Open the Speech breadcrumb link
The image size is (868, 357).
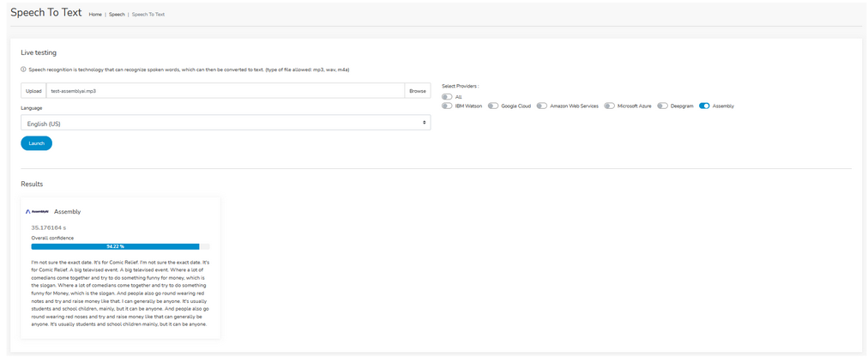click(117, 15)
